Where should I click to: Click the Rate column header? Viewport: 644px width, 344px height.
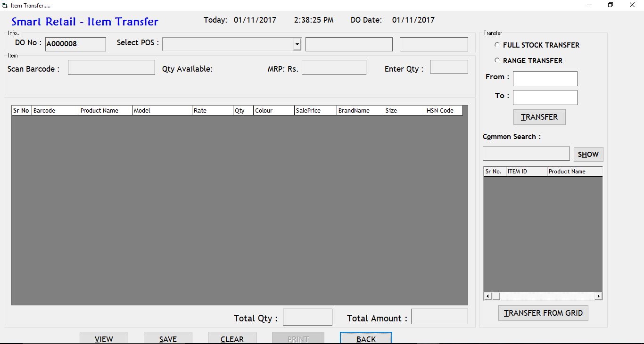point(213,111)
